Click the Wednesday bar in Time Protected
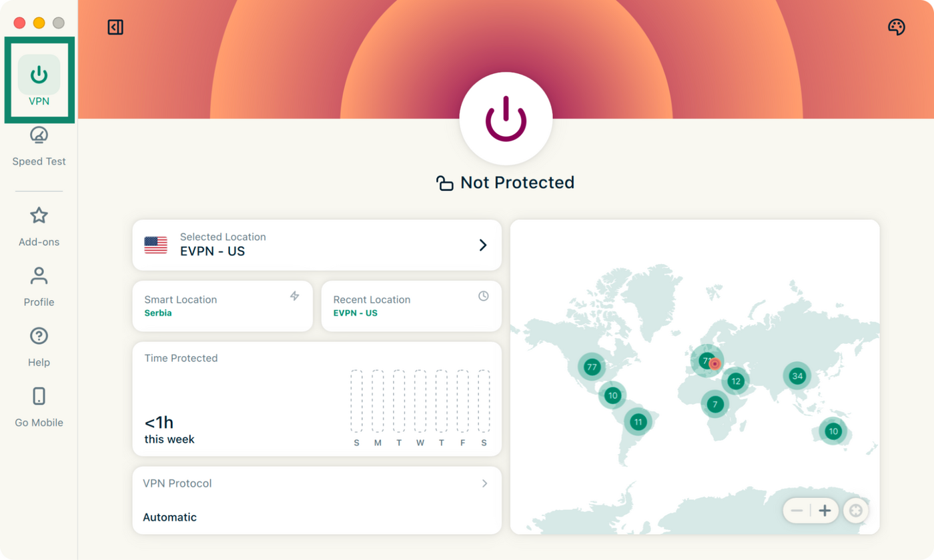The height and width of the screenshot is (560, 934). coord(420,402)
